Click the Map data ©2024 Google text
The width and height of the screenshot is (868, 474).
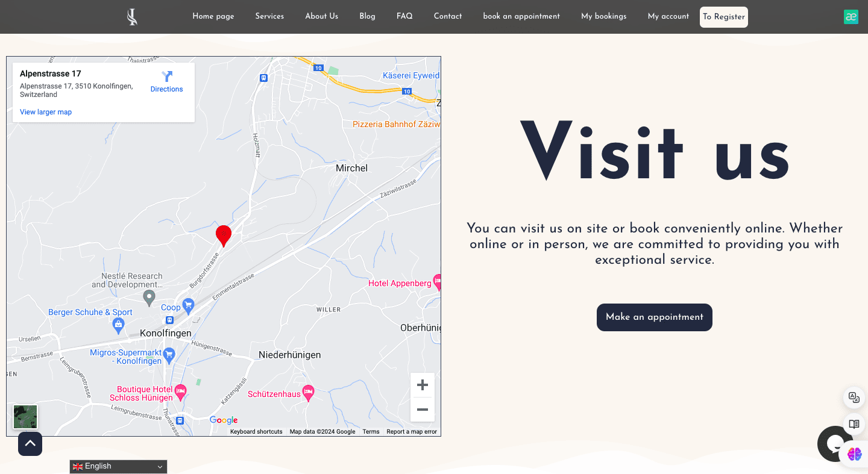tap(322, 432)
